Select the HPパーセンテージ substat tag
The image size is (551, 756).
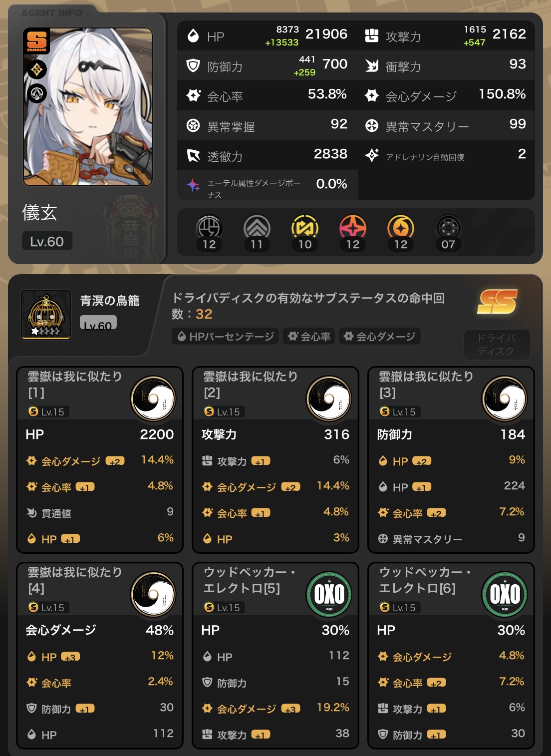point(226,337)
